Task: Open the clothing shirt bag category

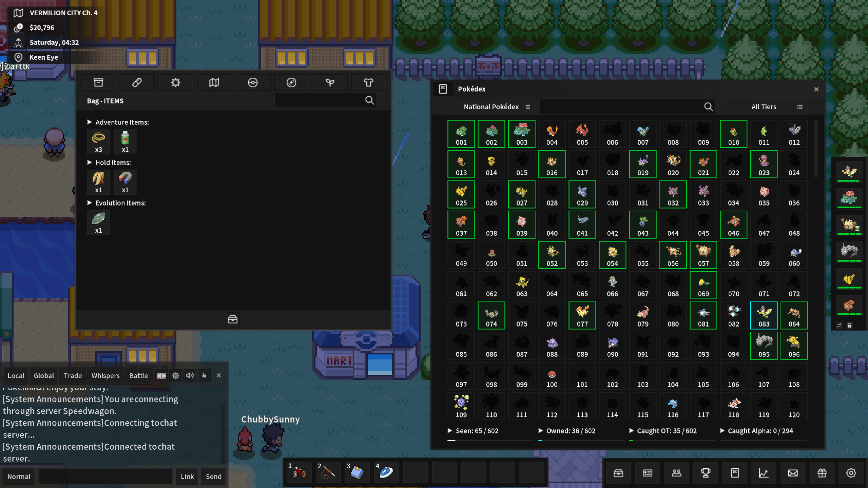Action: [x=368, y=82]
